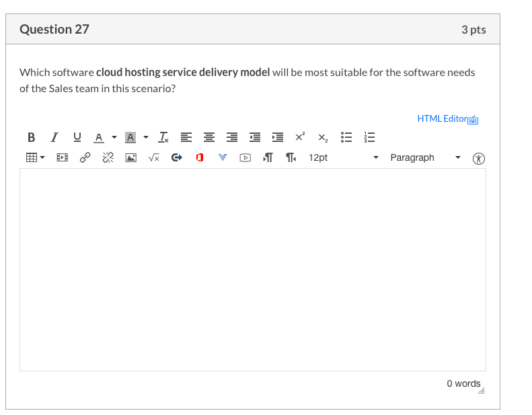Click the editor resize handle
Image resolution: width=532 pixels, height=415 pixels.
pyautogui.click(x=482, y=391)
